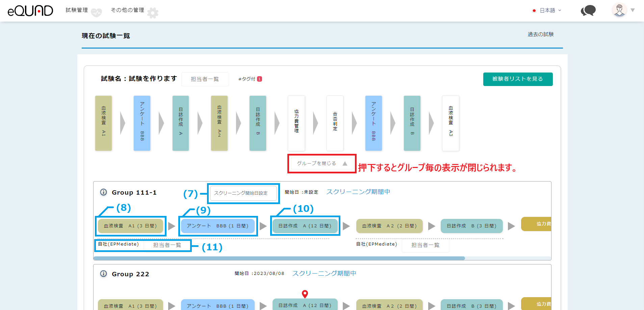Select 血液検査 A1 step in Group 111-1

(x=130, y=226)
